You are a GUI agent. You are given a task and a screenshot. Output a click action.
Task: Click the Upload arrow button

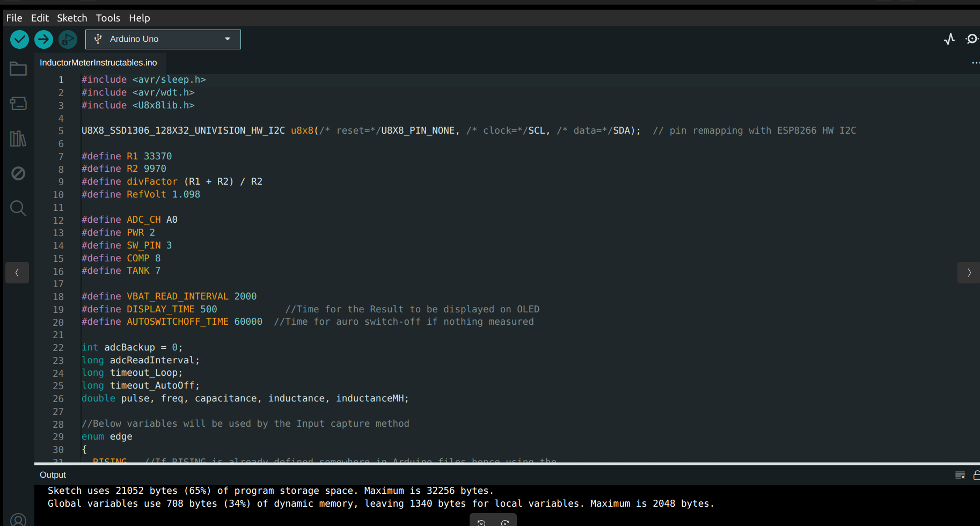pyautogui.click(x=44, y=39)
